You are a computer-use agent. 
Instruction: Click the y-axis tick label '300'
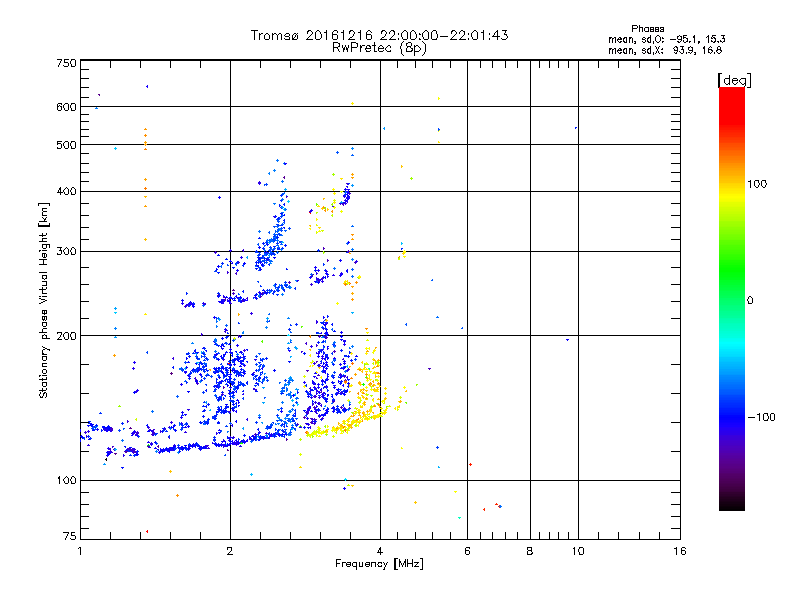pos(66,252)
